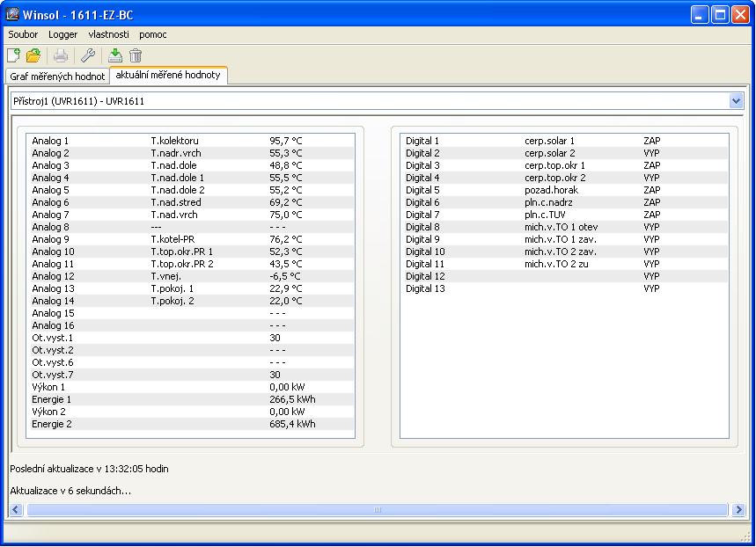Click the horizontal scrollbar right arrow

pyautogui.click(x=738, y=509)
